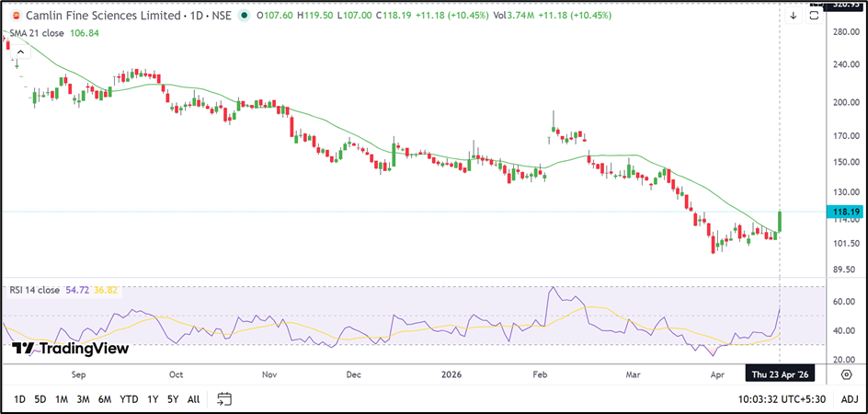
Task: Click the TradingView logo
Action: (x=70, y=349)
